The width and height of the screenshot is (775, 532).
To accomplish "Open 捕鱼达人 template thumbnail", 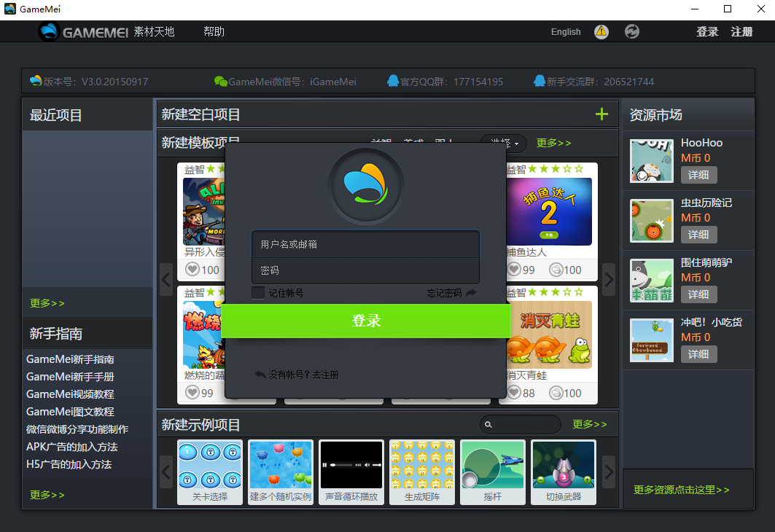I will coord(549,211).
